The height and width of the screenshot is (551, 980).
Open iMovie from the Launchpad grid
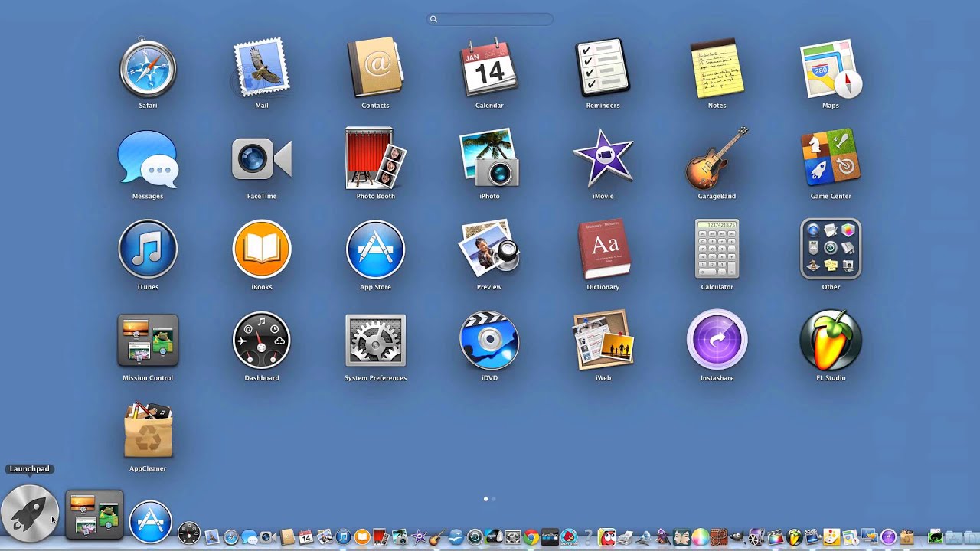pos(603,158)
